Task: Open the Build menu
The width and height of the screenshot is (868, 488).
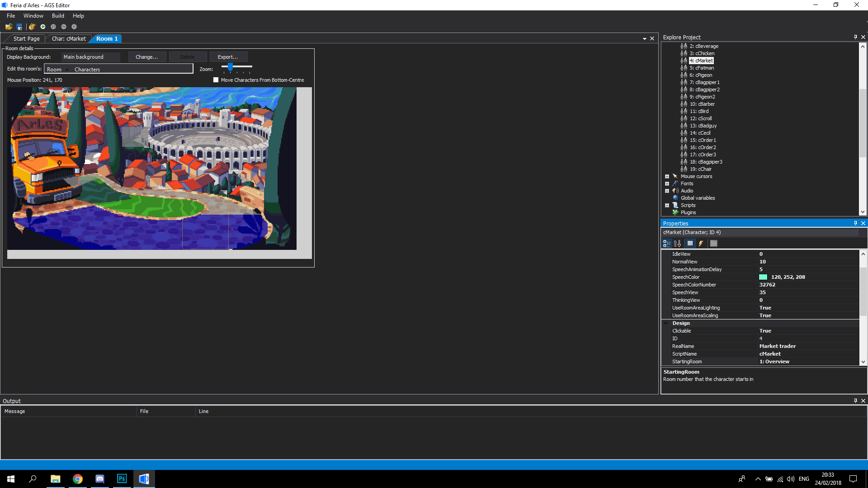Action: click(x=58, y=16)
